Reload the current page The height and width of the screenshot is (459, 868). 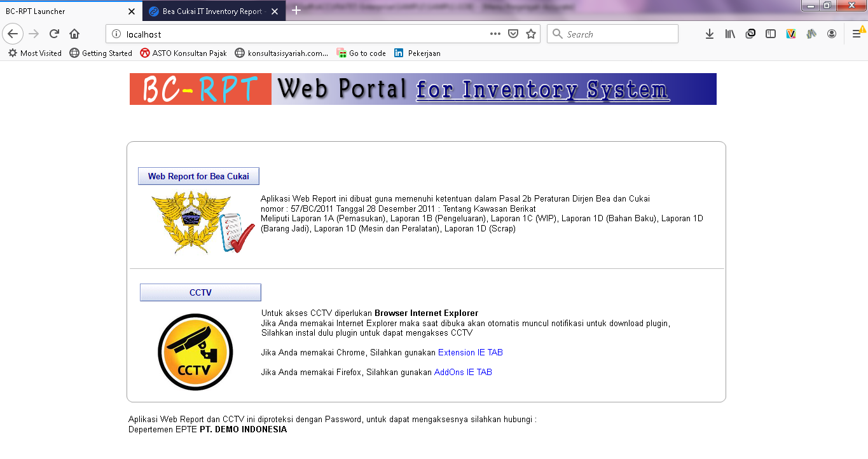(53, 34)
